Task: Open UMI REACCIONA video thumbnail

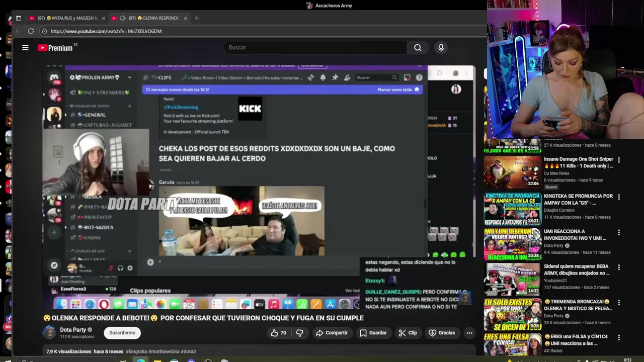Action: point(513,244)
